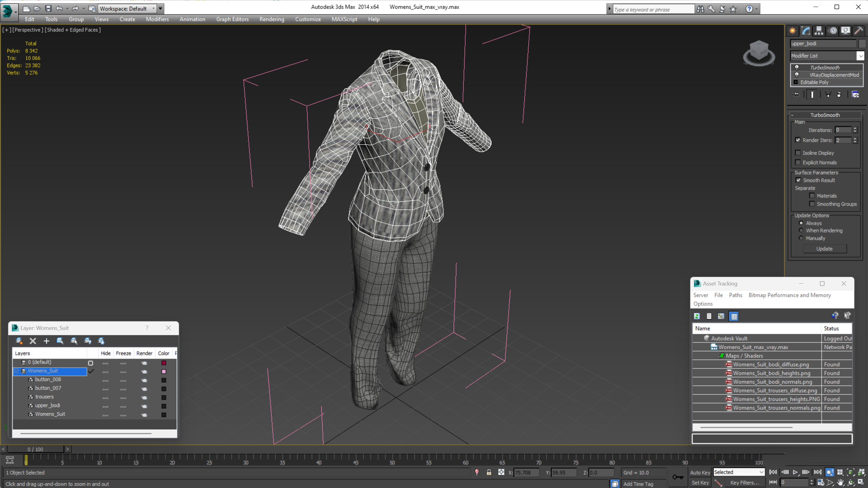
Task: Open the Graph Editors menu
Action: (x=232, y=19)
